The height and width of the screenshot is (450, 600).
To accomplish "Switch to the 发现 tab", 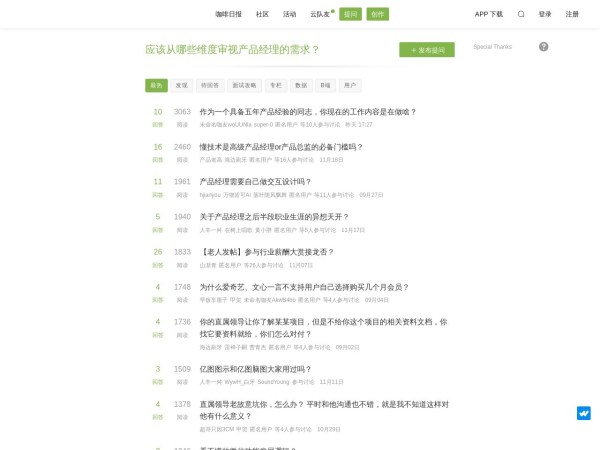I will (181, 86).
